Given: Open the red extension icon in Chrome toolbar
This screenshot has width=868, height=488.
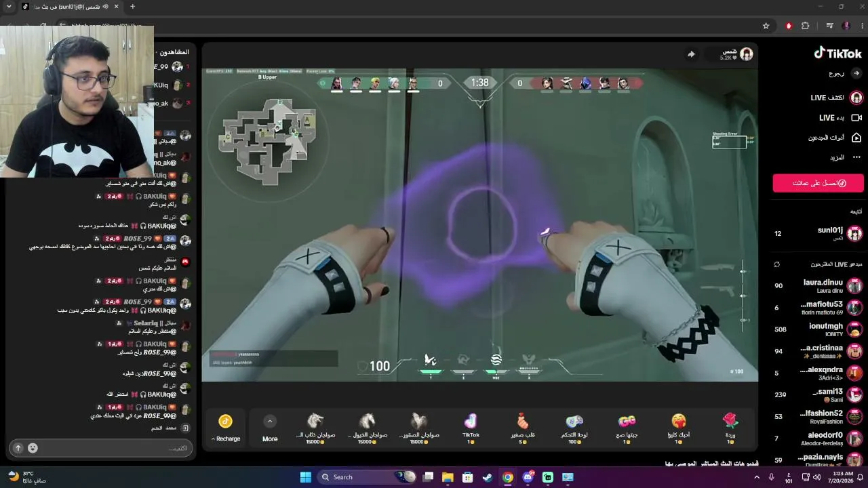Looking at the screenshot, I should (789, 26).
